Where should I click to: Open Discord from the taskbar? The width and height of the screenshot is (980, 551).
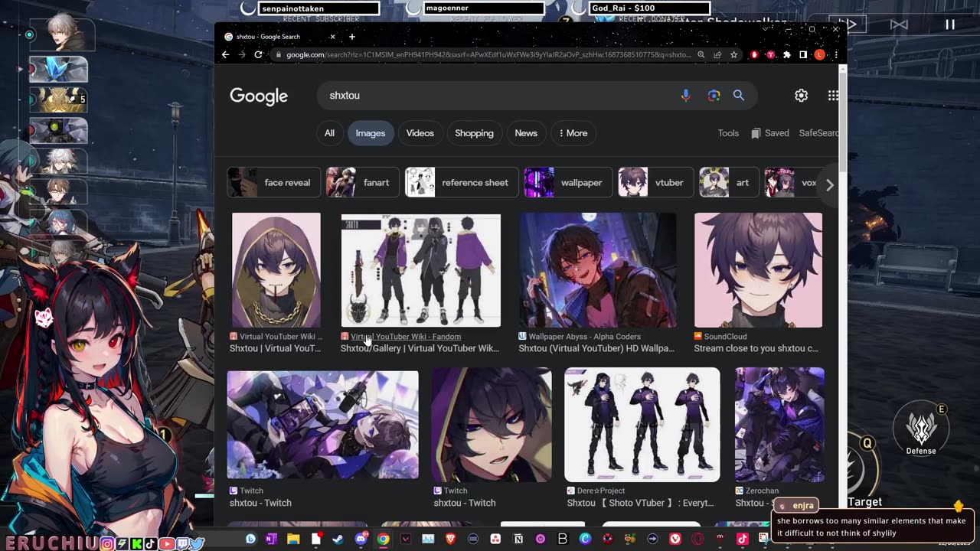pyautogui.click(x=361, y=540)
